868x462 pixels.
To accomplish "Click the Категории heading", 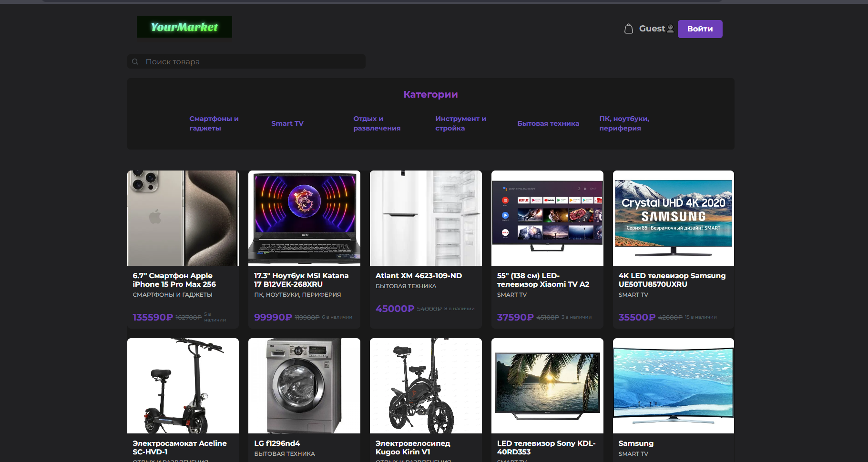I will pos(430,94).
